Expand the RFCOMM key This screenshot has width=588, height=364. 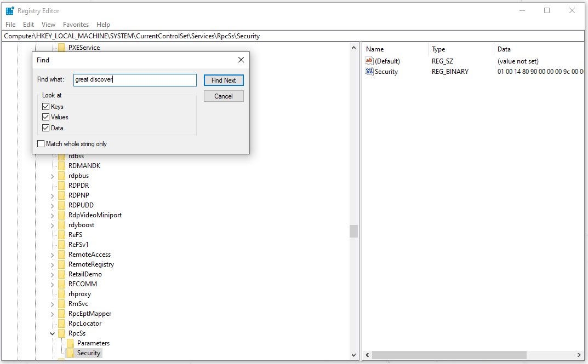pos(52,284)
